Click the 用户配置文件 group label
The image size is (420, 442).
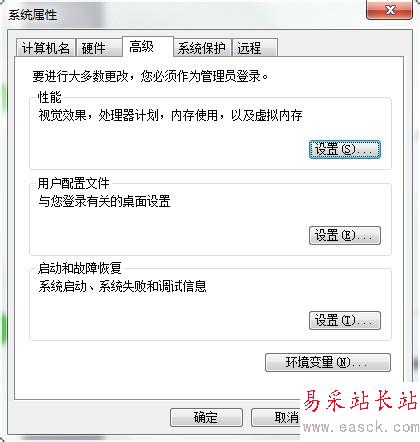(74, 183)
